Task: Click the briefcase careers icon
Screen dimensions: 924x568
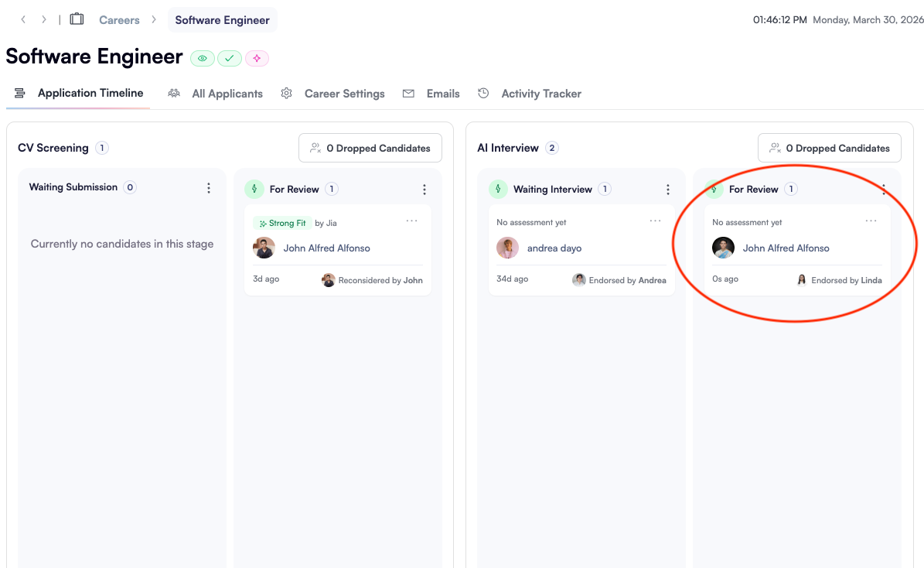Action: click(x=77, y=19)
